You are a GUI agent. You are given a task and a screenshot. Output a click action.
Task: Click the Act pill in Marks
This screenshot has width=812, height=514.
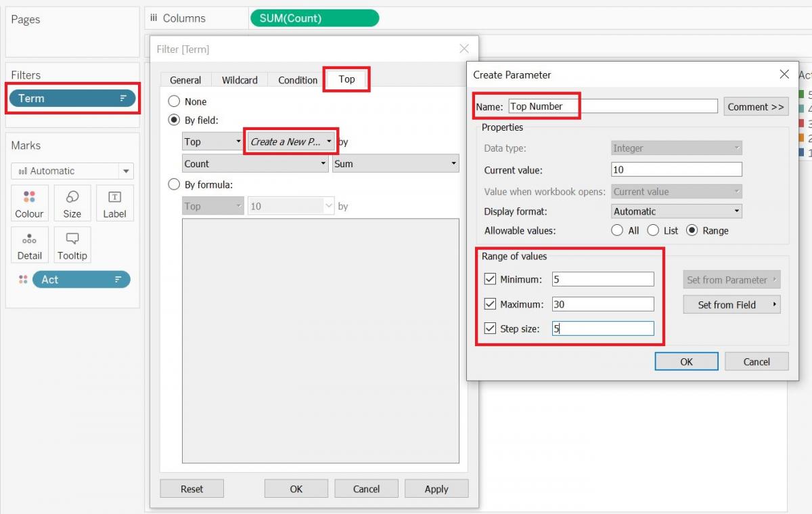point(81,279)
